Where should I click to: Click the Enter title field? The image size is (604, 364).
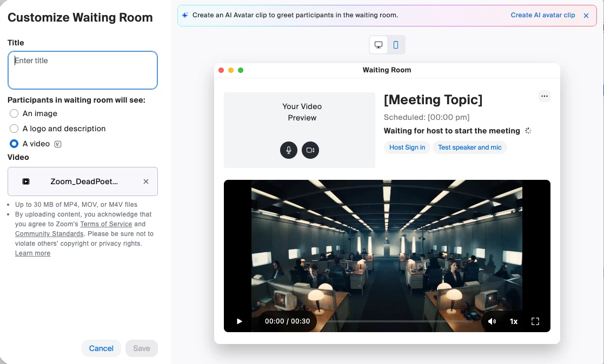tap(82, 70)
